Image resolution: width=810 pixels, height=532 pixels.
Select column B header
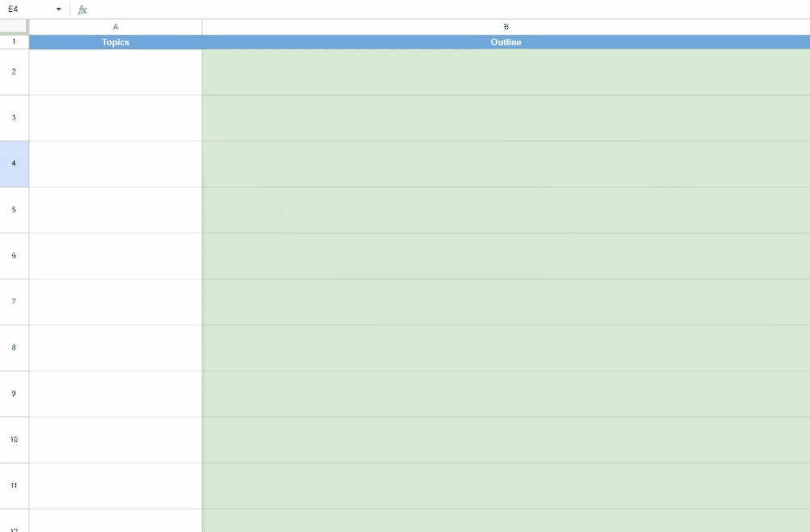[x=505, y=27]
